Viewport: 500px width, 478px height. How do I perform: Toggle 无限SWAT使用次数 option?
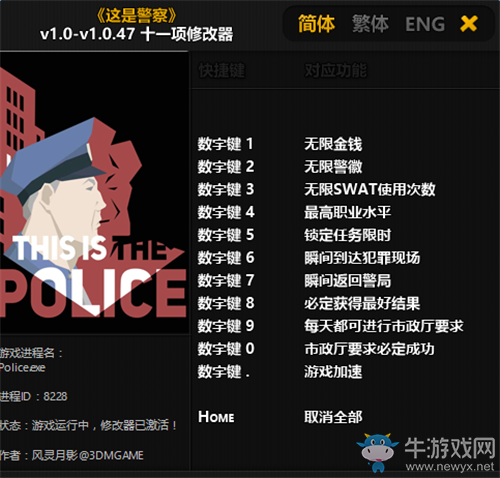point(370,190)
